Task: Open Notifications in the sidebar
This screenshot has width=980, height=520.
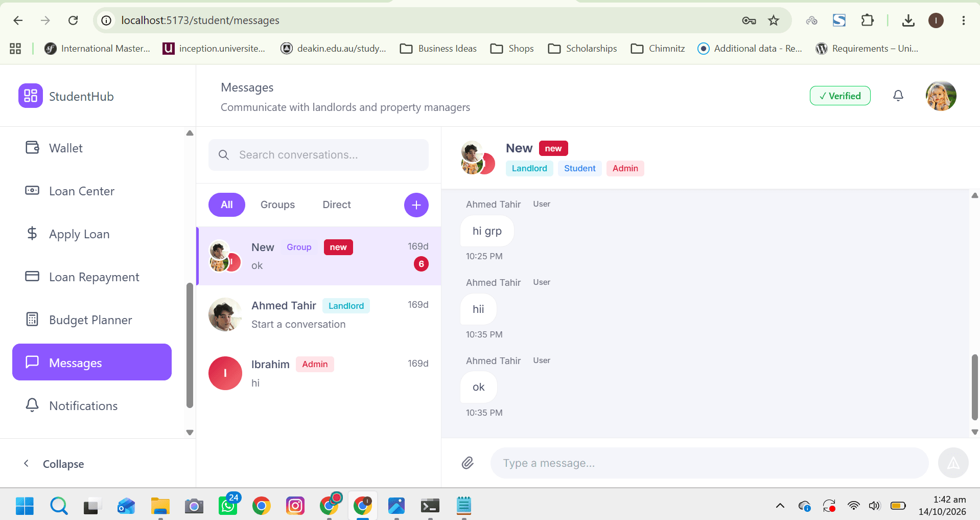Action: [92, 406]
